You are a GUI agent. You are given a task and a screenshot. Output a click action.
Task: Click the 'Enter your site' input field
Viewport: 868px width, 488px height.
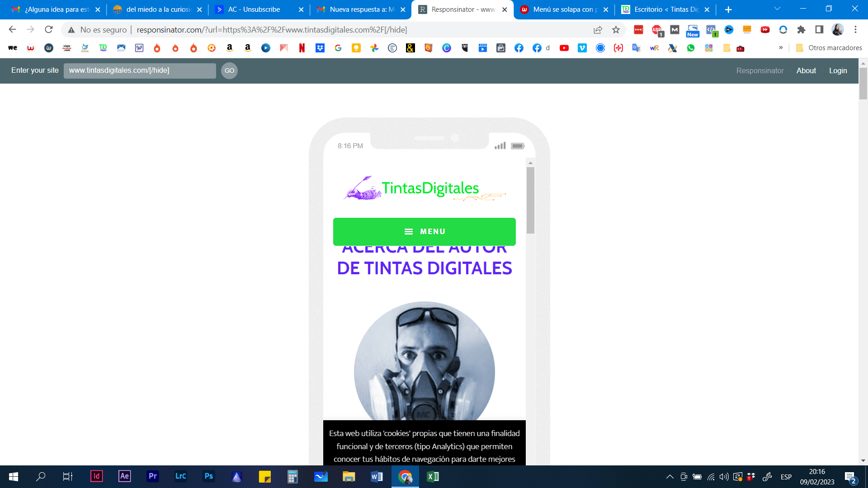coord(140,70)
